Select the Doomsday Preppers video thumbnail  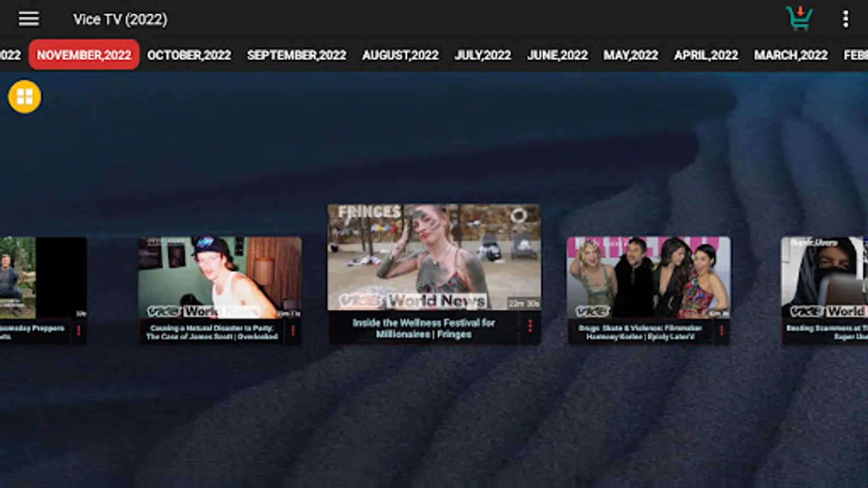tap(43, 277)
